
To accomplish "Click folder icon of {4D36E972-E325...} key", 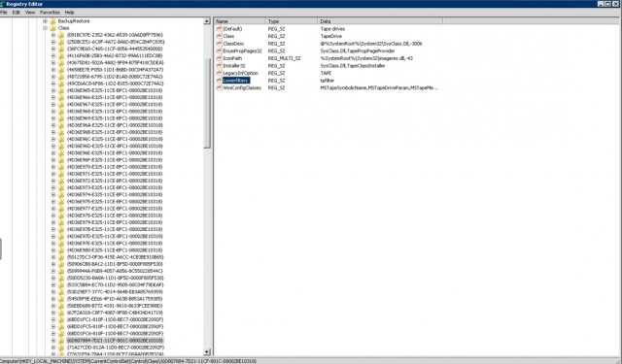I will (x=61, y=181).
